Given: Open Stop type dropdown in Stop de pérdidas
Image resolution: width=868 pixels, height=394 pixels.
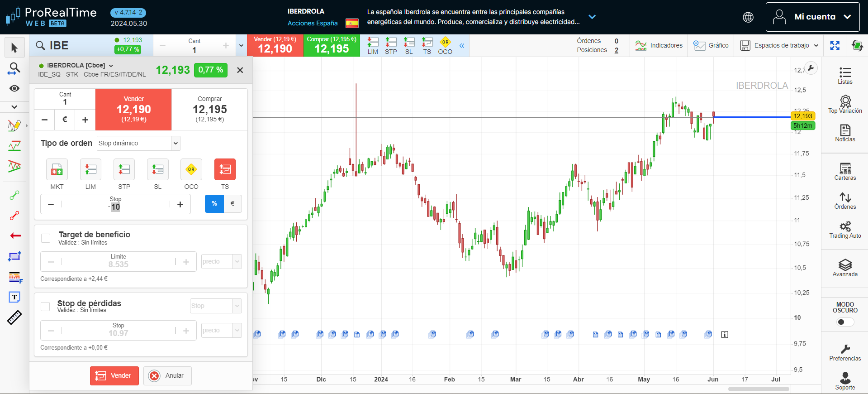Looking at the screenshot, I should (216, 306).
